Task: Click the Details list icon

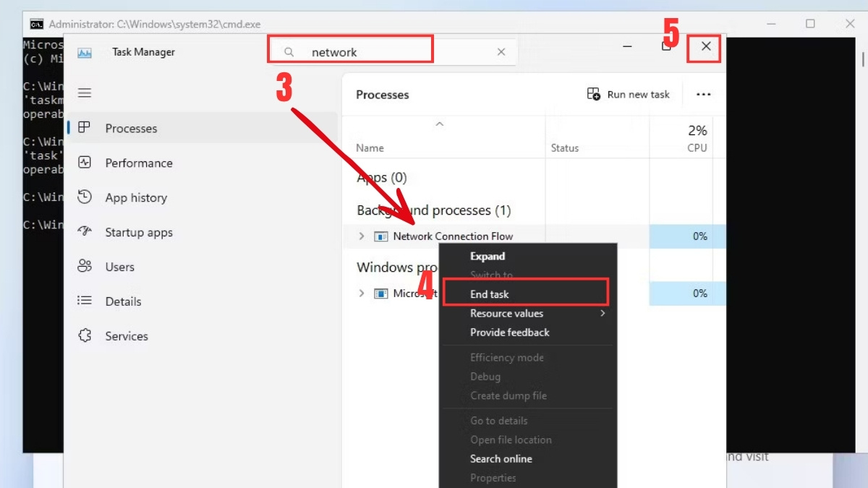Action: click(x=85, y=301)
